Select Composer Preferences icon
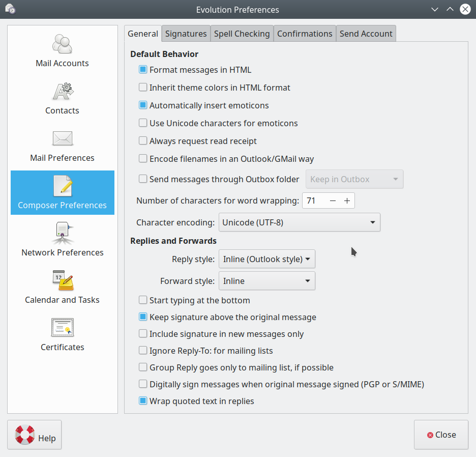476x457 pixels. tap(62, 186)
